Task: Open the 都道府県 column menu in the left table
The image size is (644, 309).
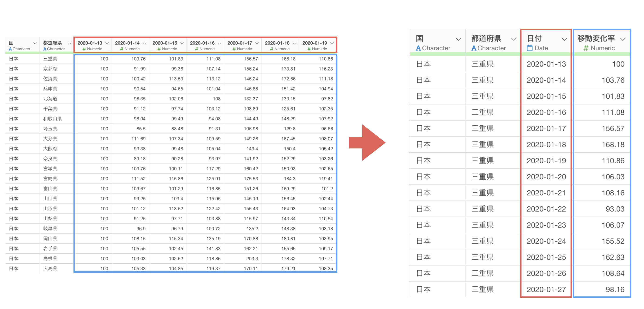Action: point(70,43)
